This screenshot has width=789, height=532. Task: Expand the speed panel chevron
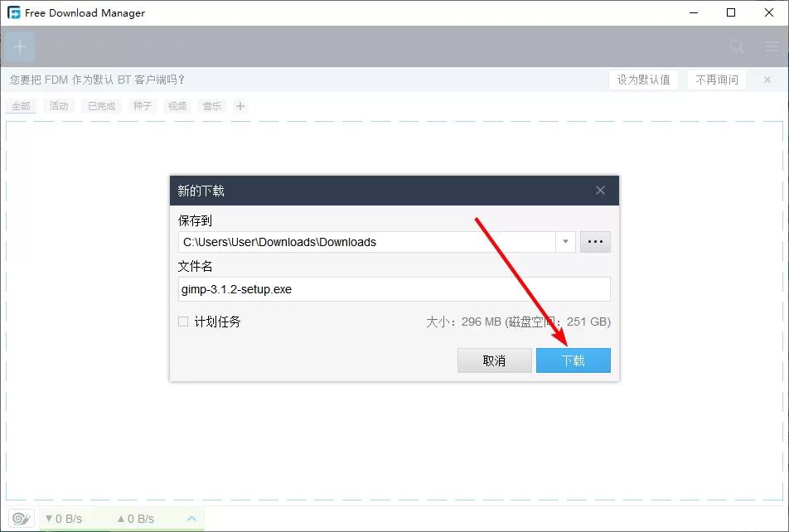pyautogui.click(x=191, y=519)
